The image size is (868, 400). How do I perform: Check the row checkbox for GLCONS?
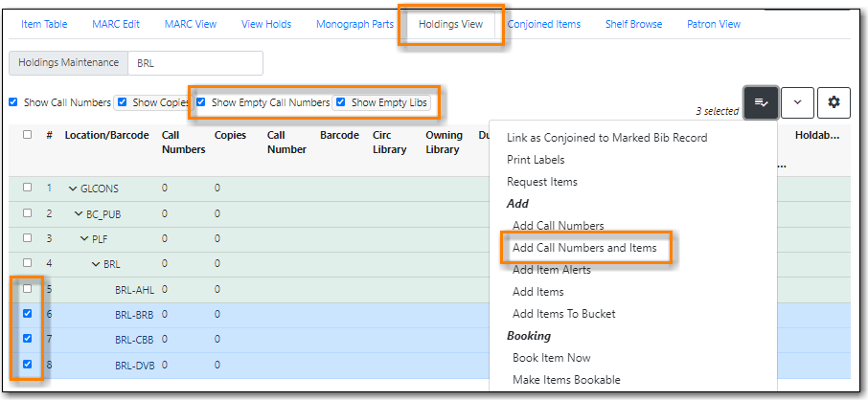point(27,188)
